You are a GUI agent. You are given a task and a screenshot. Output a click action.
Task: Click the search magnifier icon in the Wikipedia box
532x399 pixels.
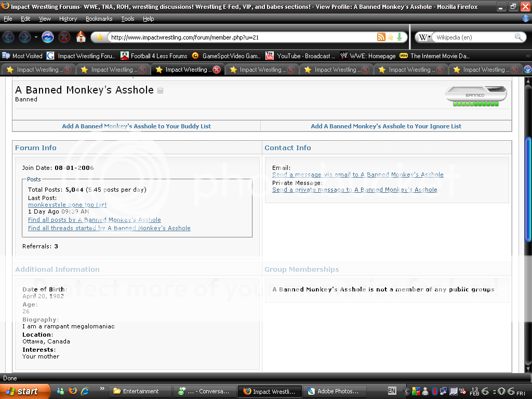[x=518, y=37]
